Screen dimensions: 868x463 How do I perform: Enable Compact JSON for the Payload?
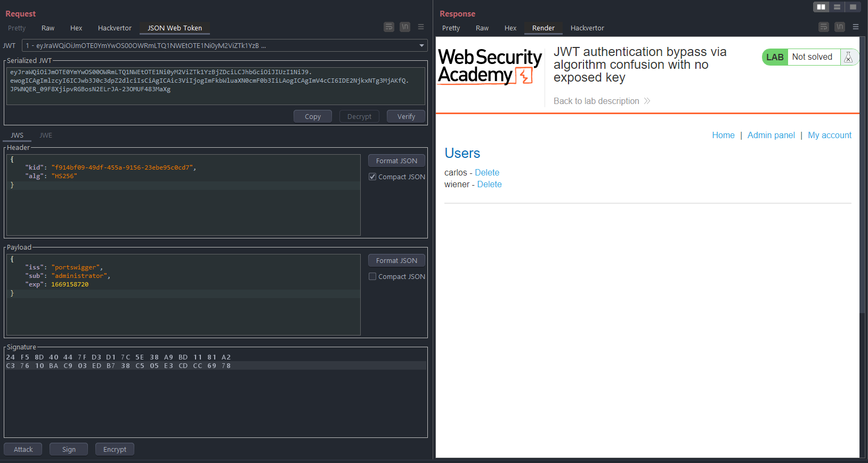pos(372,276)
